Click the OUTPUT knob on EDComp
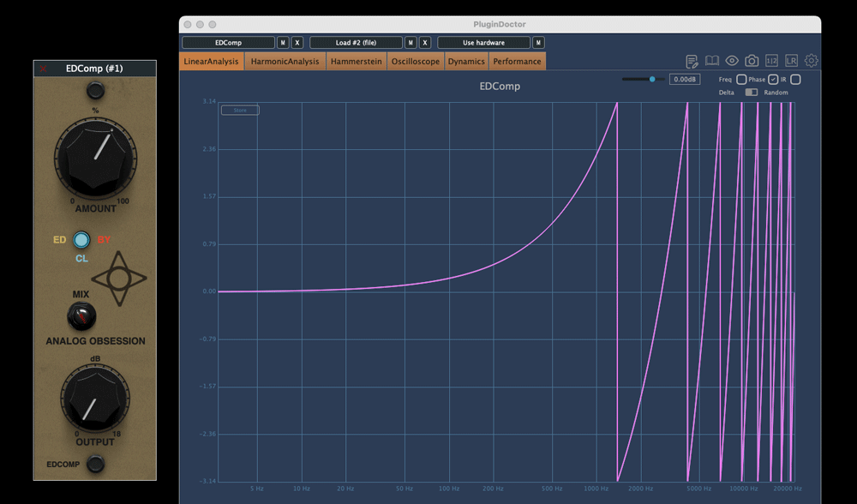Viewport: 857px width, 504px height. (95, 398)
